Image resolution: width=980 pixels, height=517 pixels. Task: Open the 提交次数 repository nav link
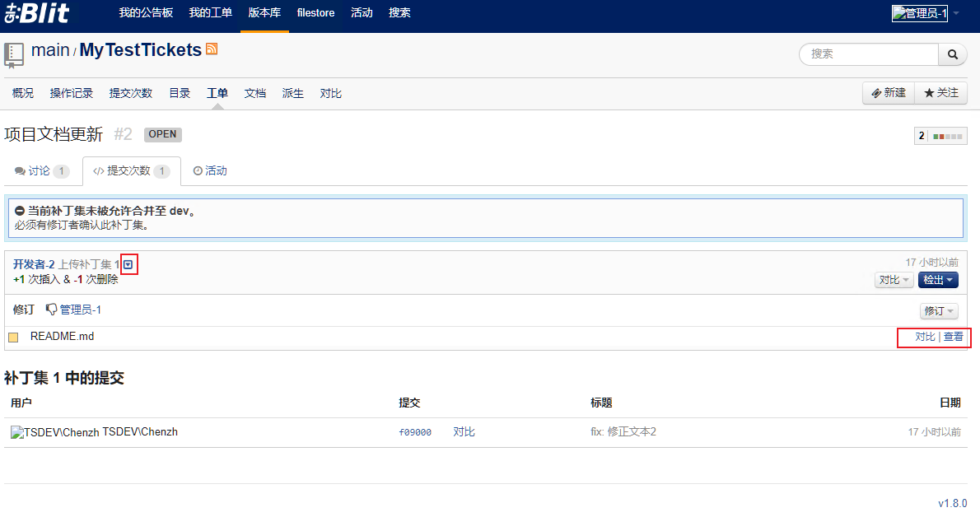pos(131,93)
